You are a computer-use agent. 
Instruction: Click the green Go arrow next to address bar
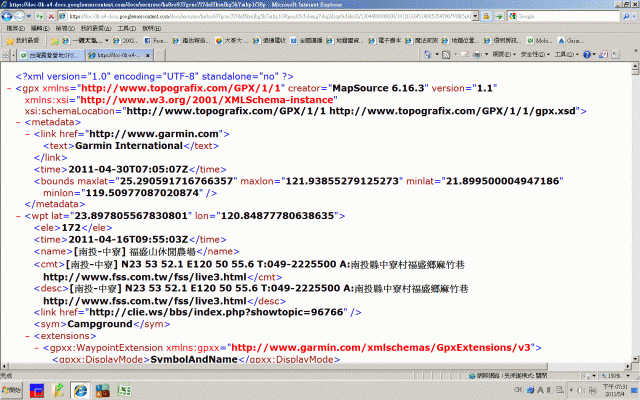click(x=499, y=16)
